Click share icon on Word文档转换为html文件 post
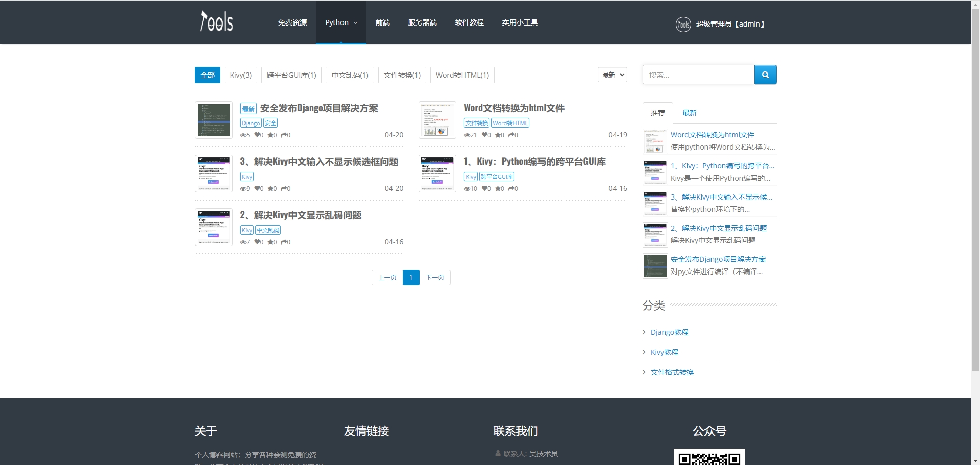980x465 pixels. (x=511, y=135)
